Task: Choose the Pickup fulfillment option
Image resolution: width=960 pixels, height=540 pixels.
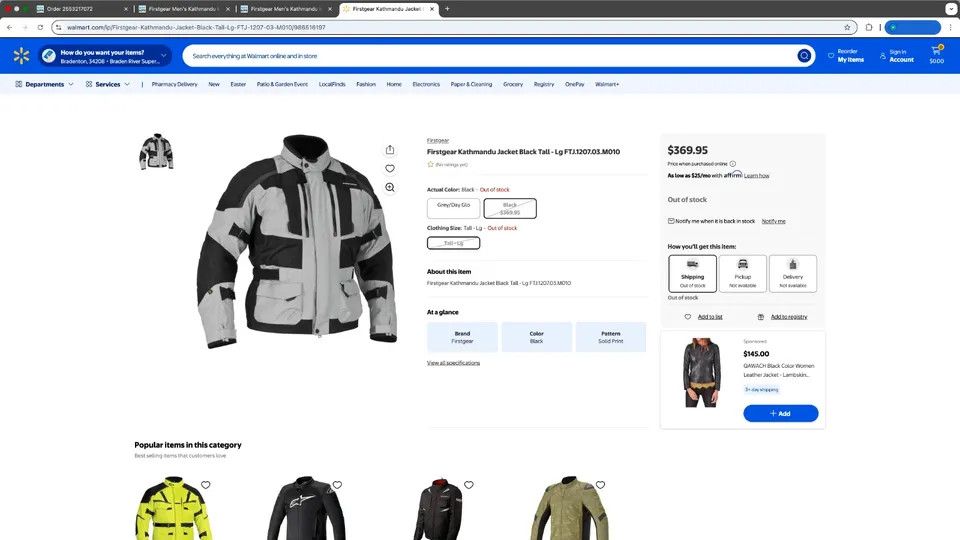Action: 743,273
